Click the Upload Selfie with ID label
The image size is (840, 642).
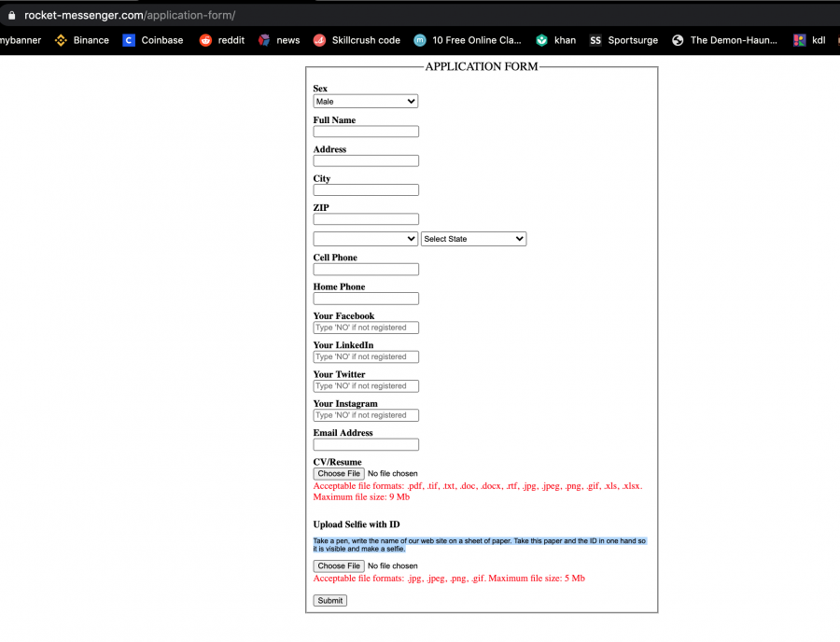coord(357,524)
